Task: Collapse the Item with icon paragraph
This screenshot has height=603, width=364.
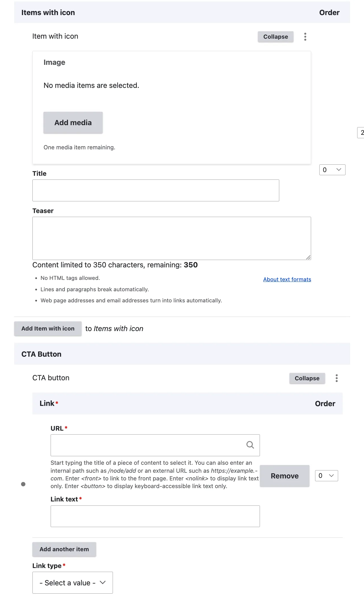Action: pyautogui.click(x=276, y=37)
